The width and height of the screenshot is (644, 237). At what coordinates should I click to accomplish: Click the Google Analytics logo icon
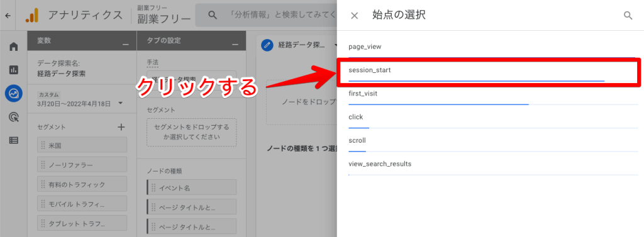[x=31, y=15]
